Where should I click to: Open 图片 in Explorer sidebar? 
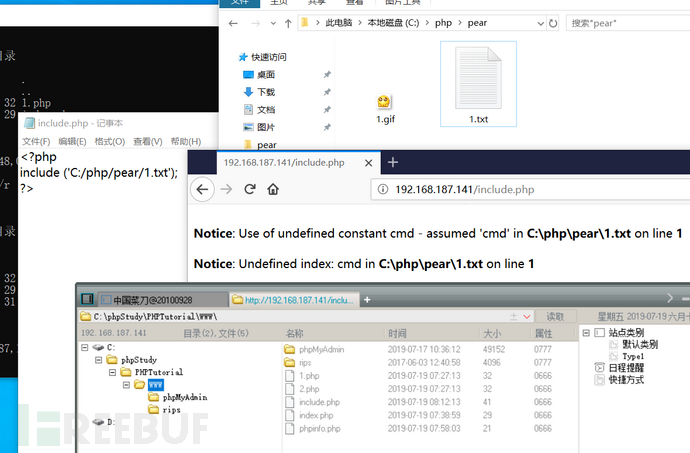(260, 127)
